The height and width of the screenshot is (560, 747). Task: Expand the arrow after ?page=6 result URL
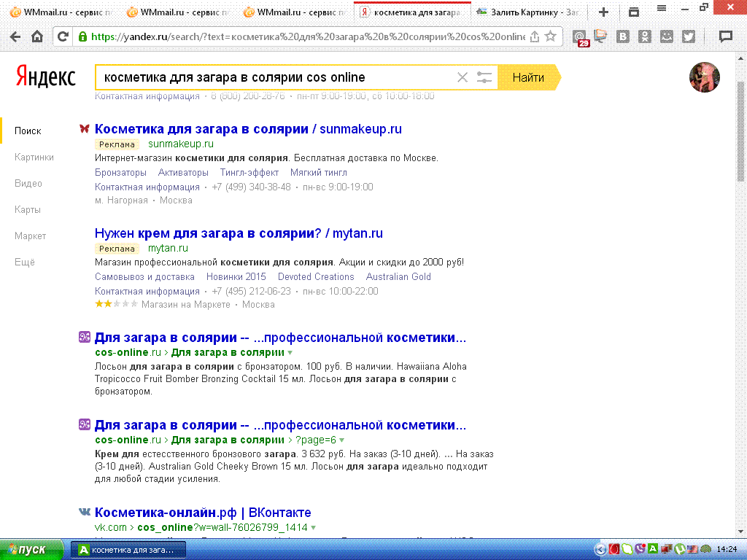pos(341,440)
